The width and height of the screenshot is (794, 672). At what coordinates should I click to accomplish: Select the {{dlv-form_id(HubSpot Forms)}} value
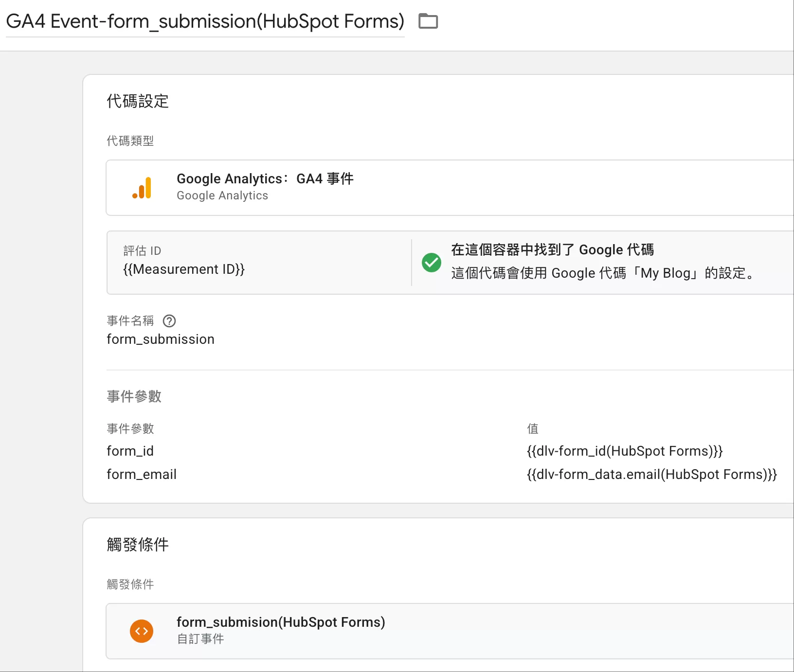click(625, 451)
